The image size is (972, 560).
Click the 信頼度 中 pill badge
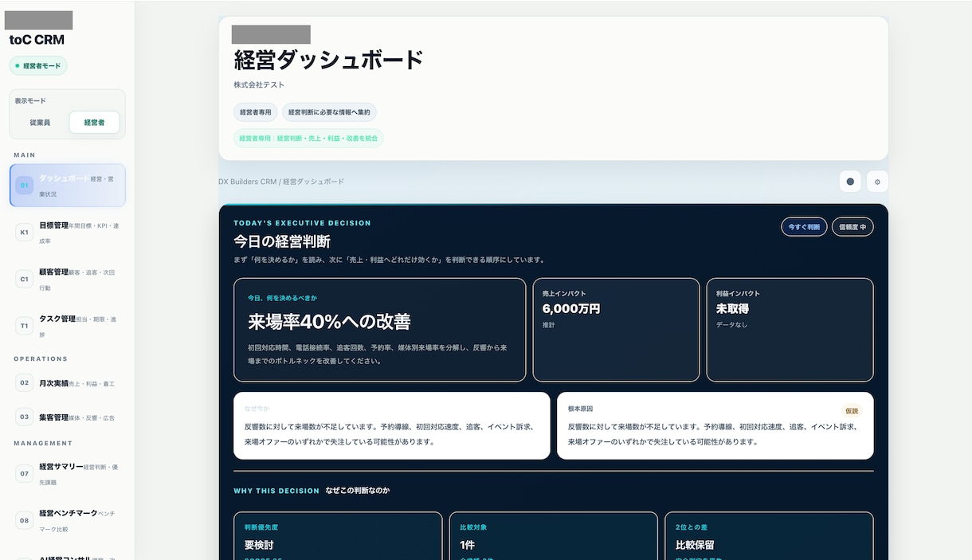pyautogui.click(x=852, y=227)
